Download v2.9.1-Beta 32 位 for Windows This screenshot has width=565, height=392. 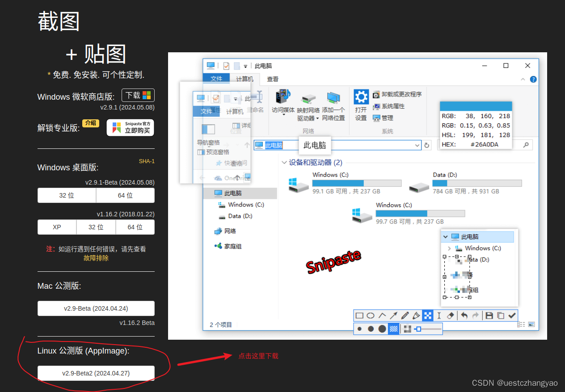coord(67,195)
